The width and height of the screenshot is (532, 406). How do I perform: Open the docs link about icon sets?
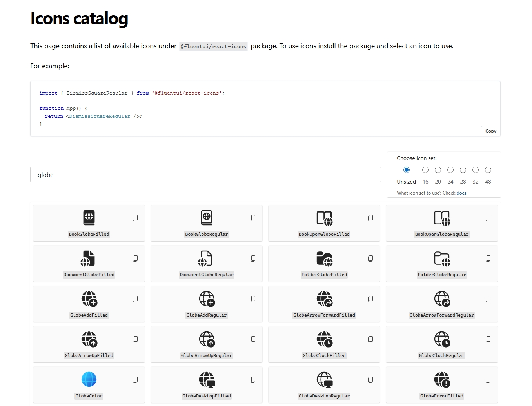point(461,193)
